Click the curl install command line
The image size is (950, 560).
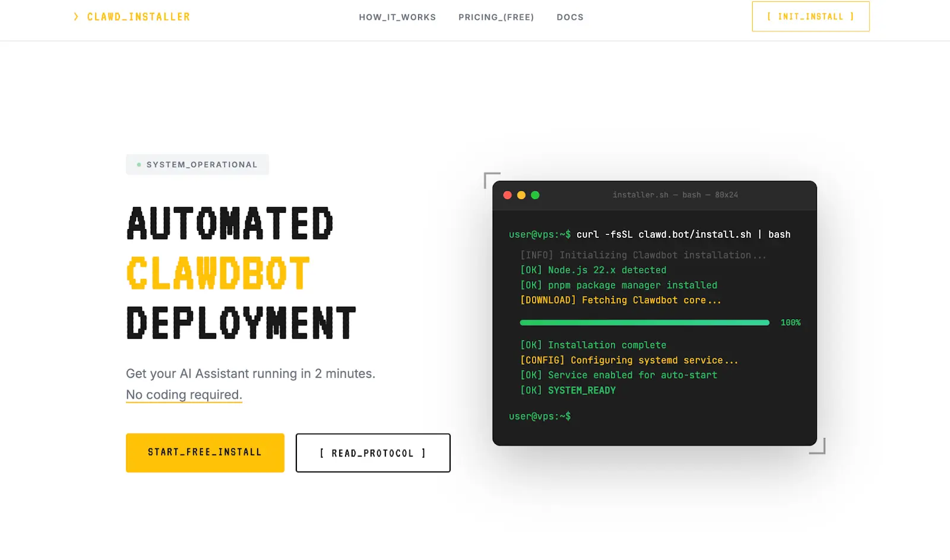(x=650, y=234)
